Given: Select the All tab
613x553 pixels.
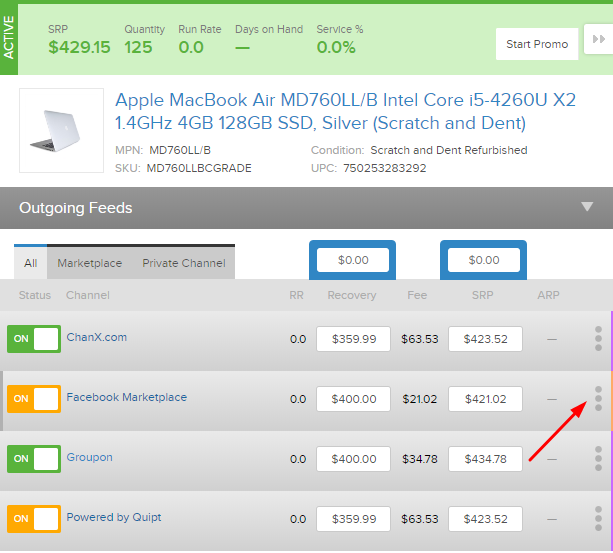Looking at the screenshot, I should click(x=30, y=263).
